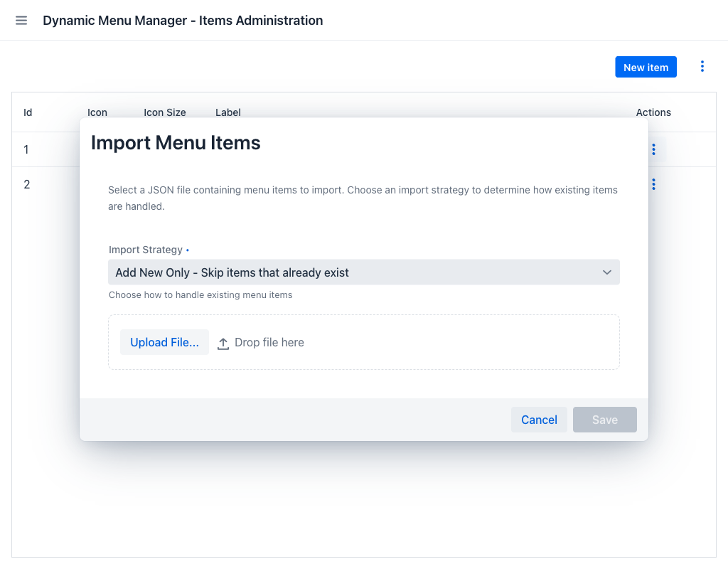Expand the Import Strategy dropdown
Viewport: 728px width, 569px height.
click(363, 272)
